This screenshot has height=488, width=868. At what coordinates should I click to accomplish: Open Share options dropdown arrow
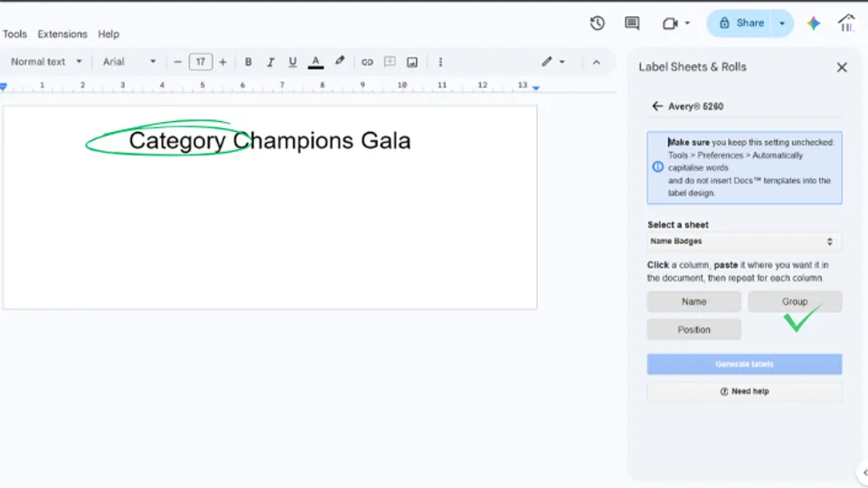782,23
